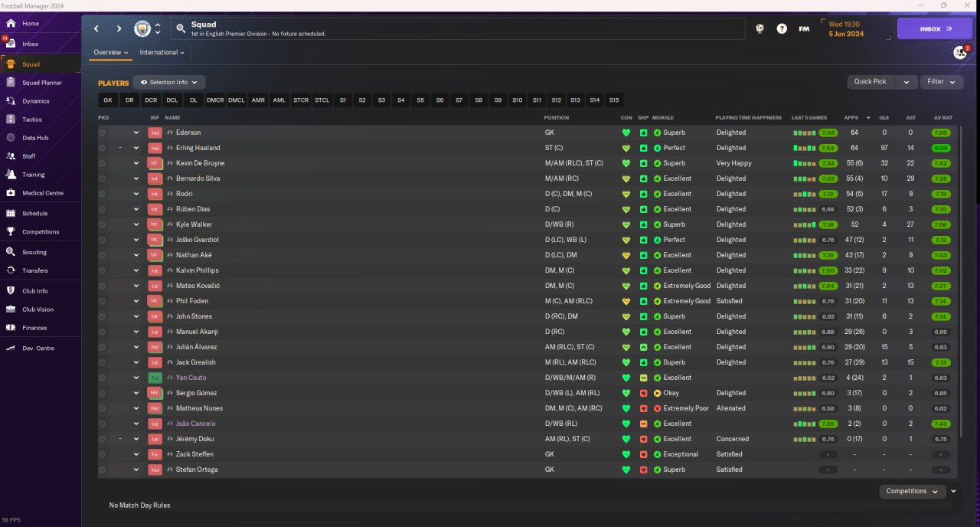Open the Home sidebar icon
980x527 pixels.
pyautogui.click(x=11, y=24)
